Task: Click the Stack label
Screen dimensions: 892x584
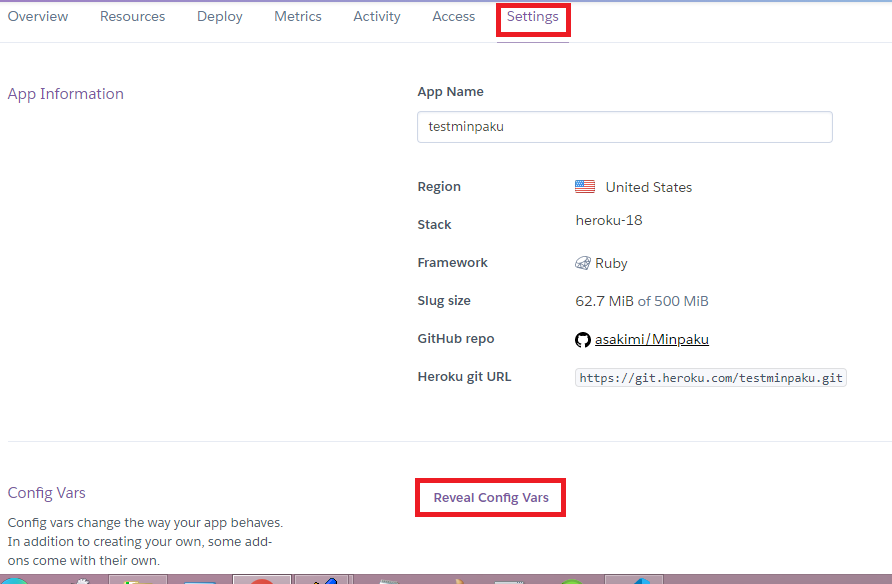Action: tap(434, 225)
